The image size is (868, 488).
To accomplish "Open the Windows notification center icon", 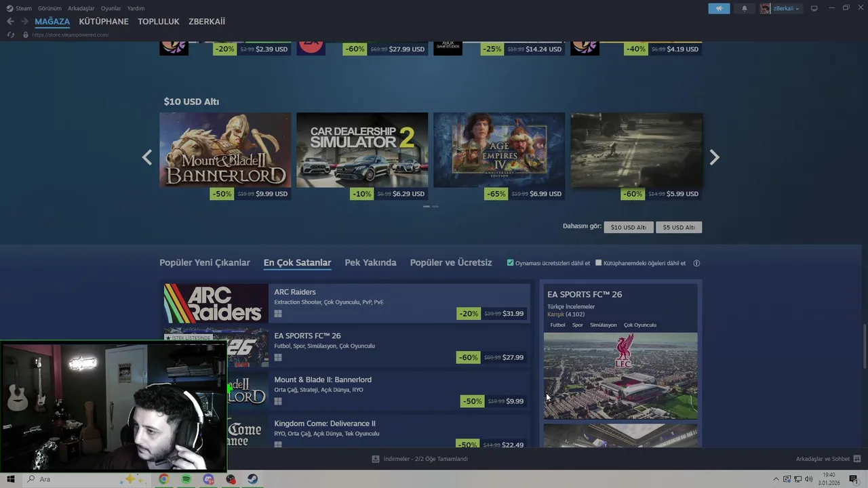I will pyautogui.click(x=853, y=479).
